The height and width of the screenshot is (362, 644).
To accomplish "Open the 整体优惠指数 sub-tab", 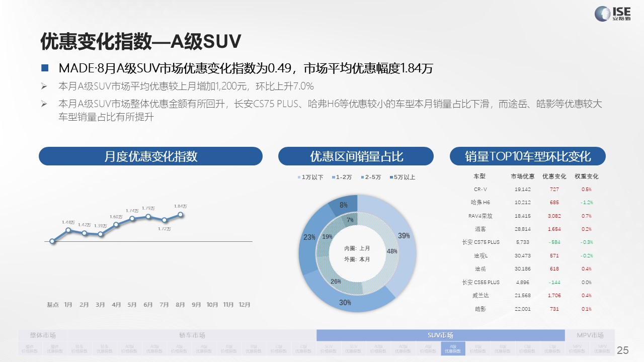I will pyautogui.click(x=55, y=348).
